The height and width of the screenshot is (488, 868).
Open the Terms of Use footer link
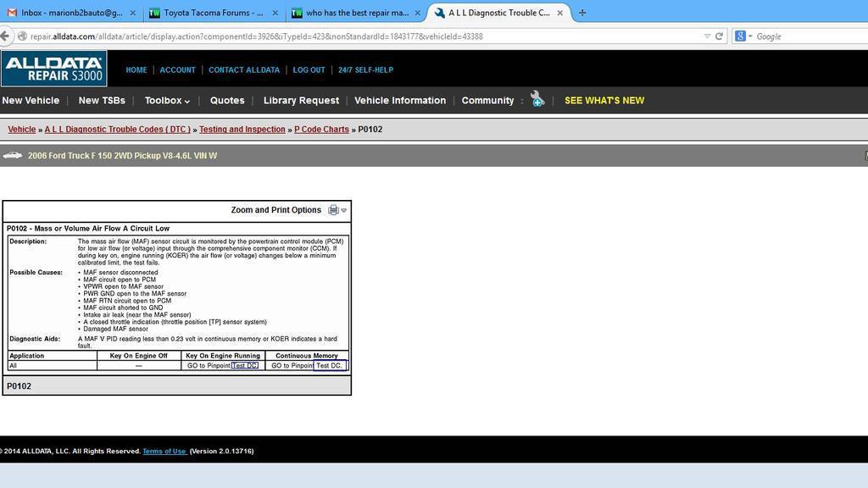pos(164,452)
